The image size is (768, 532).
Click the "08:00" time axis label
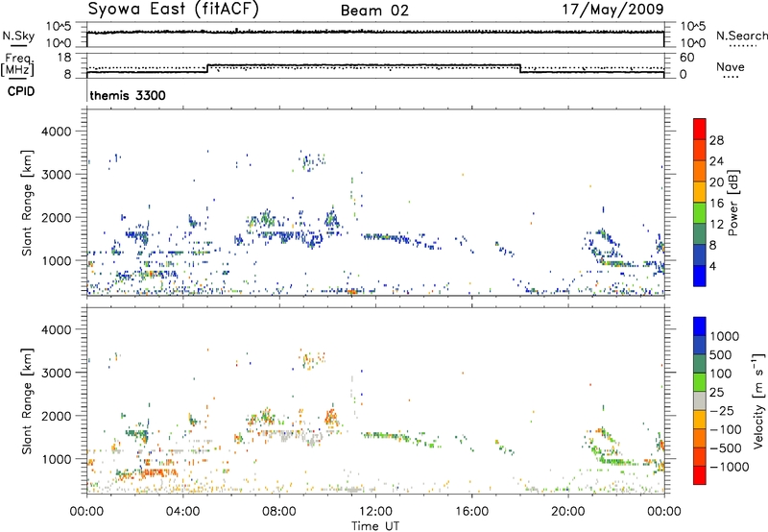[x=279, y=512]
